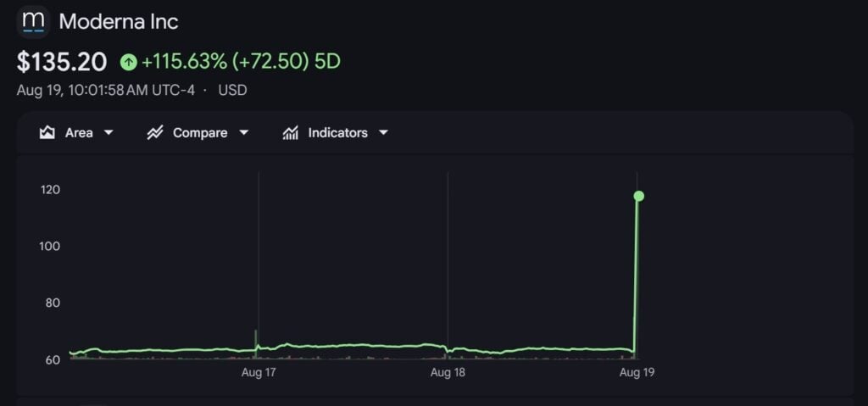
Task: Click the Aug 17 axis label
Action: [259, 373]
